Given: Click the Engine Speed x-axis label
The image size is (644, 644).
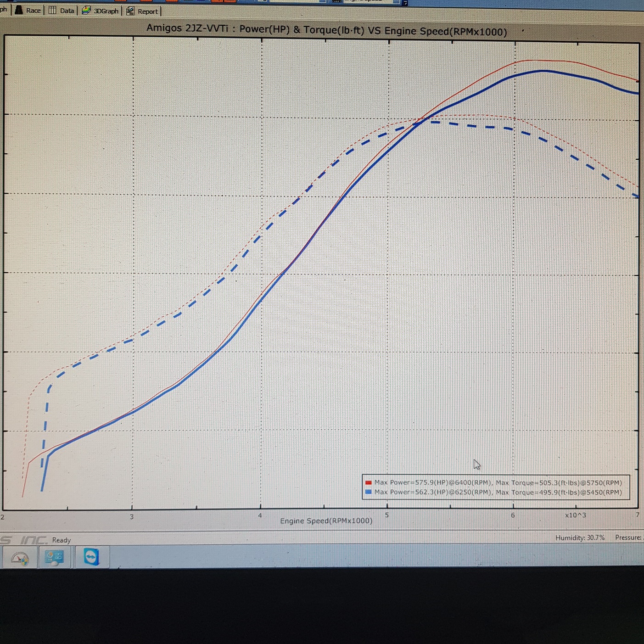Looking at the screenshot, I should coord(326,521).
